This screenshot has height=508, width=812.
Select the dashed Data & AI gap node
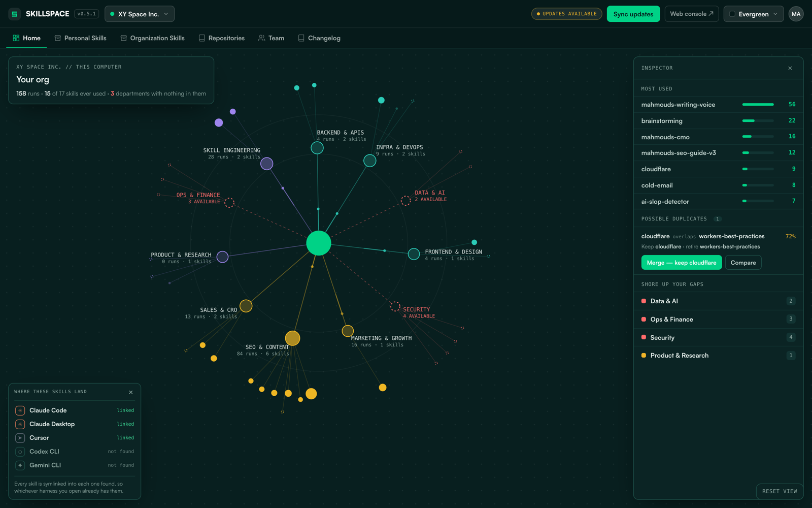pos(405,201)
